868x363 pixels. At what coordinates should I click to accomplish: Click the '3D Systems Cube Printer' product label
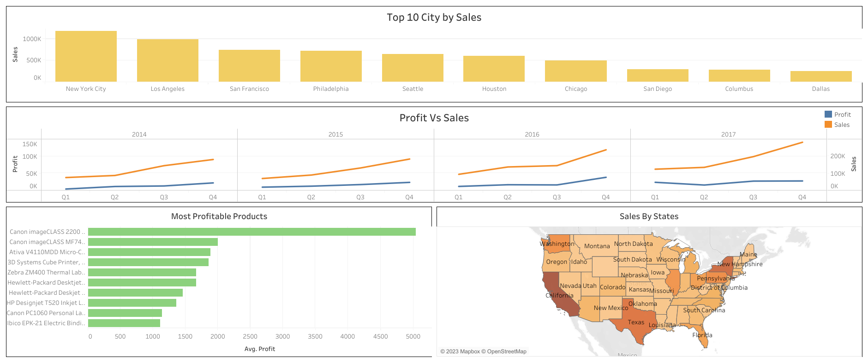click(x=46, y=262)
